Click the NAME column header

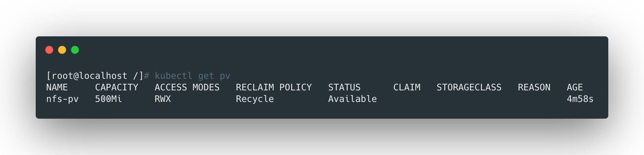[x=57, y=87]
